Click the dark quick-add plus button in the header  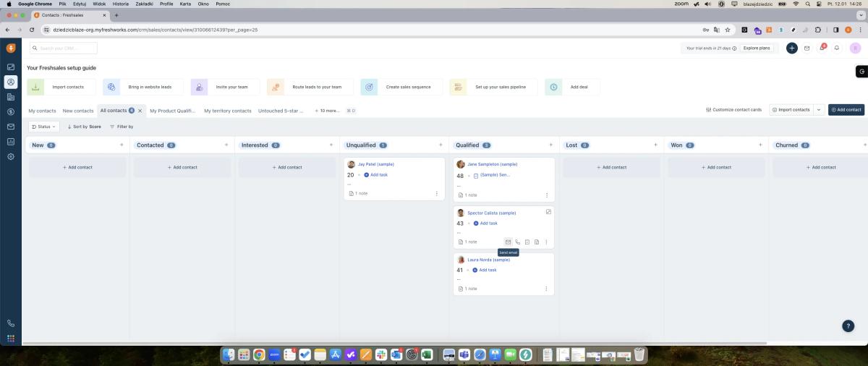pos(792,48)
